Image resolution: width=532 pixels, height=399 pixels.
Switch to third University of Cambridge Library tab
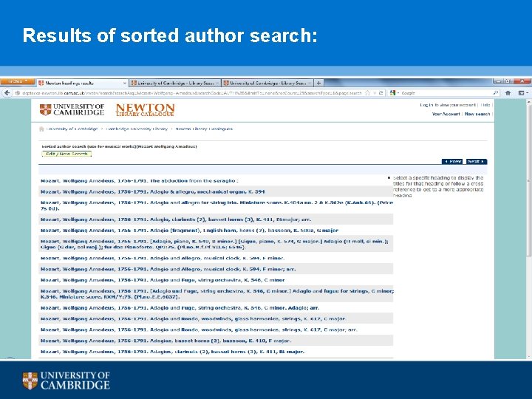tap(267, 83)
